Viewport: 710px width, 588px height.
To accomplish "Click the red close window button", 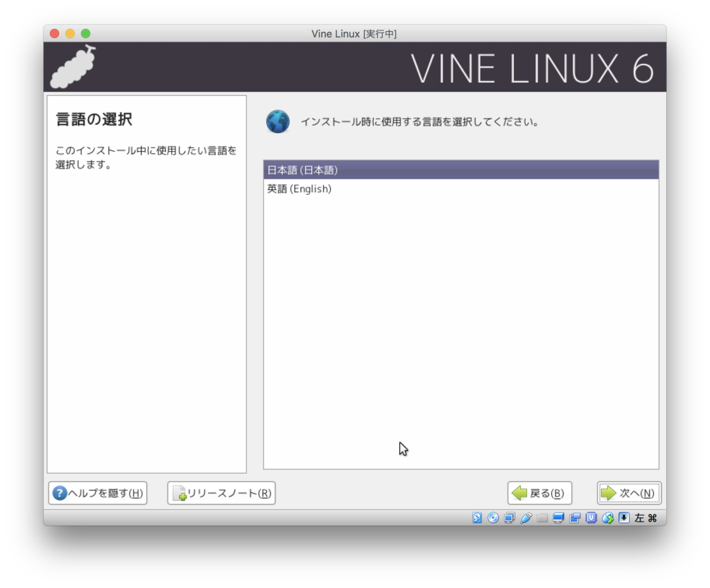I will pos(55,33).
